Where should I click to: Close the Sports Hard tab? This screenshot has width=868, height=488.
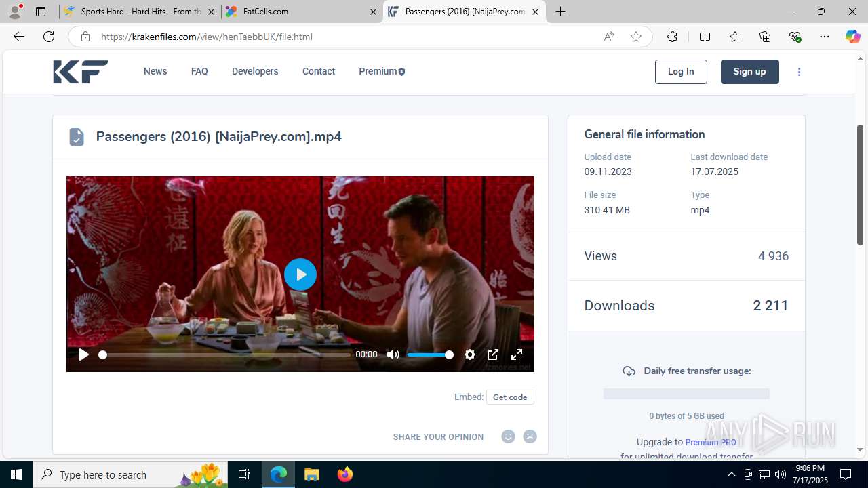pos(211,12)
